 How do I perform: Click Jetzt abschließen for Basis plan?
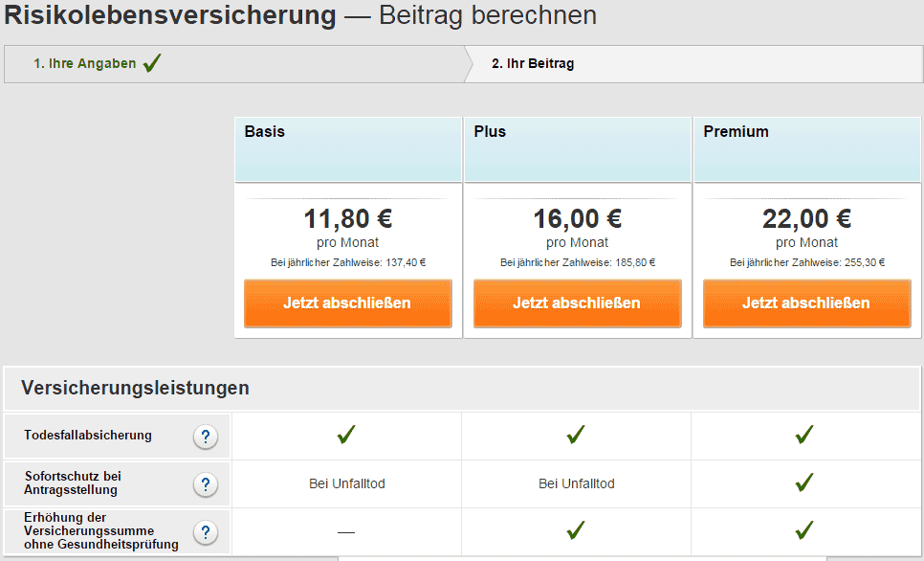tap(347, 303)
